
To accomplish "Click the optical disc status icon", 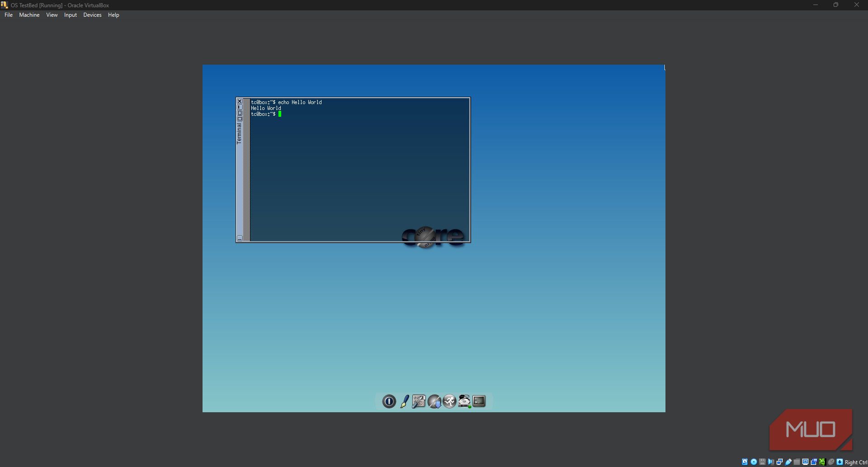I will 754,462.
